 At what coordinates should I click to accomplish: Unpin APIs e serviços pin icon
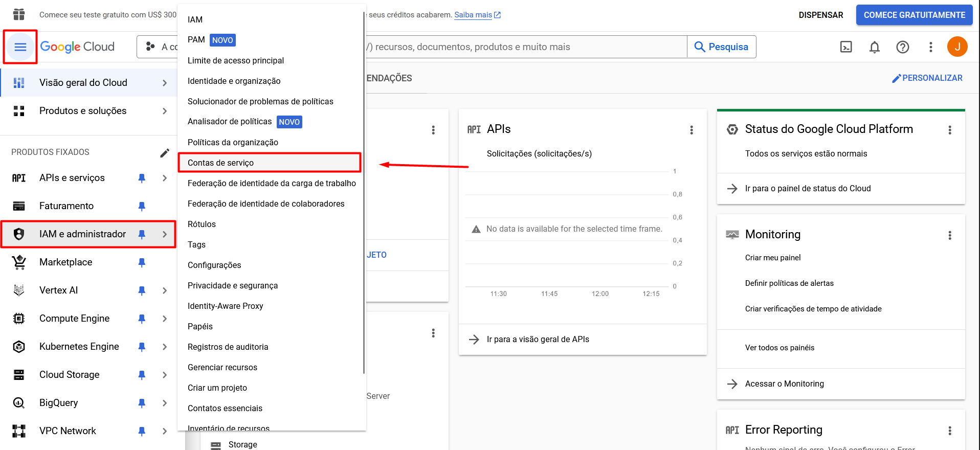pyautogui.click(x=142, y=178)
